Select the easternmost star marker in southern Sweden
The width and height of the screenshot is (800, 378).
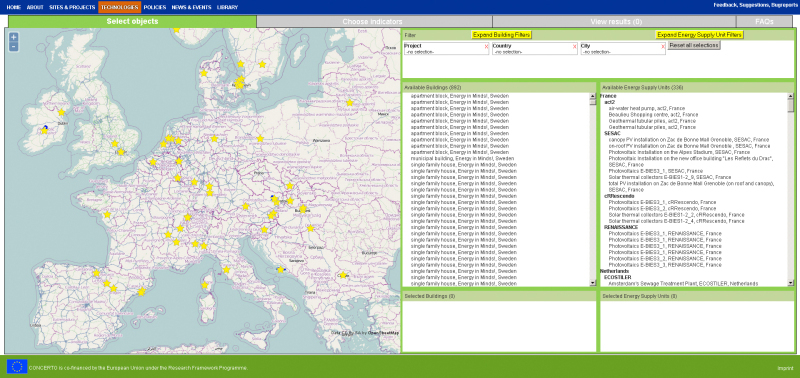[262, 64]
